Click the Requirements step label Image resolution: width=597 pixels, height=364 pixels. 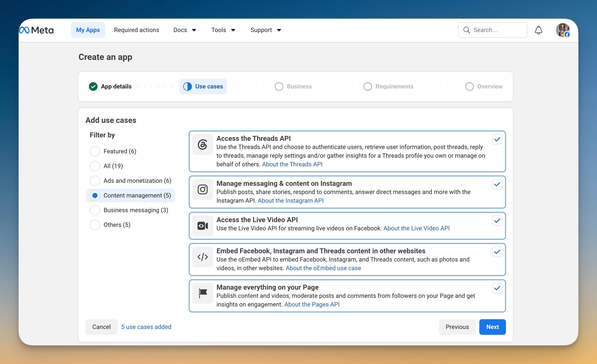394,87
